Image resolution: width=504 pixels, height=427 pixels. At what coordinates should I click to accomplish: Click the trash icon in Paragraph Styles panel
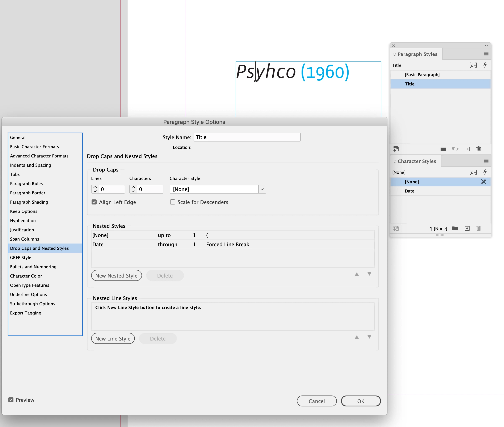[x=478, y=149]
